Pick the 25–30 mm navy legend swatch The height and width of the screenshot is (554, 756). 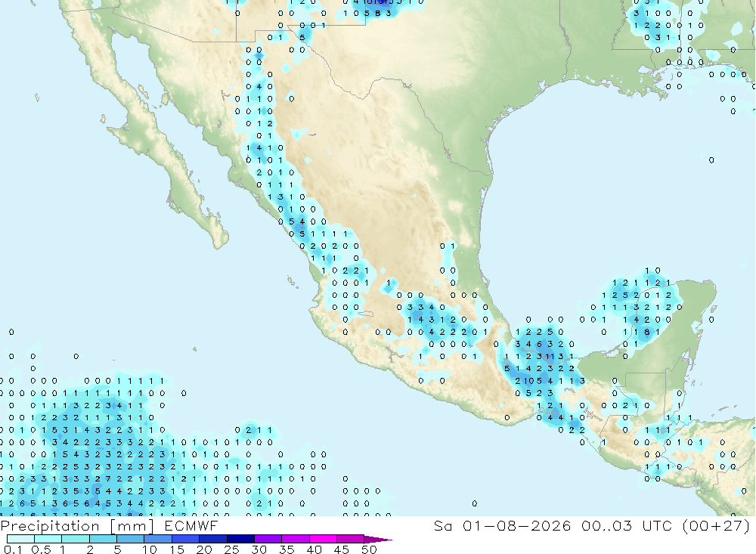pyautogui.click(x=240, y=539)
